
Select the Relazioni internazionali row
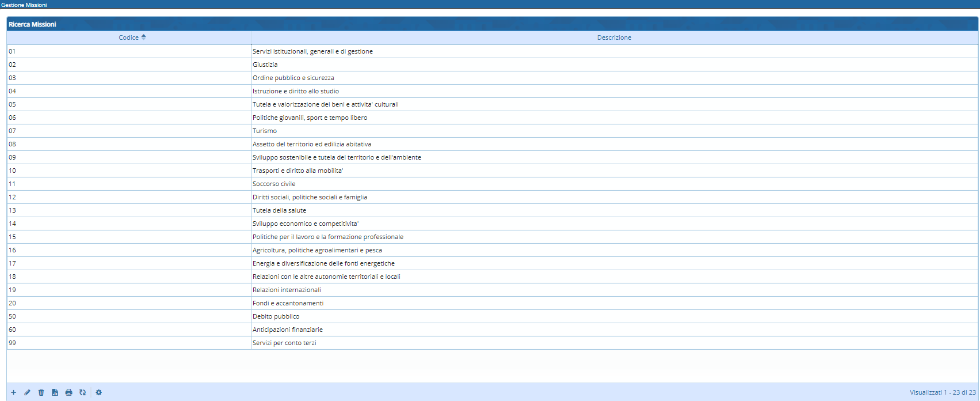287,290
